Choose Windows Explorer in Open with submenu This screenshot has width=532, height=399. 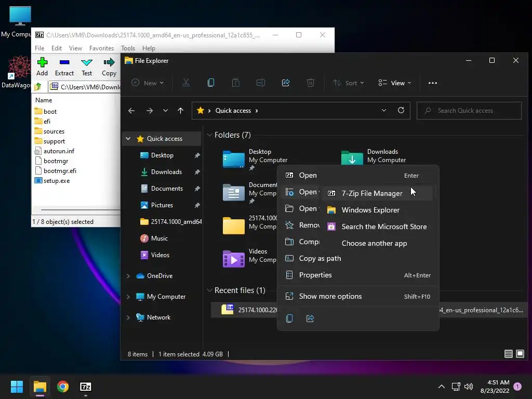(x=378, y=210)
